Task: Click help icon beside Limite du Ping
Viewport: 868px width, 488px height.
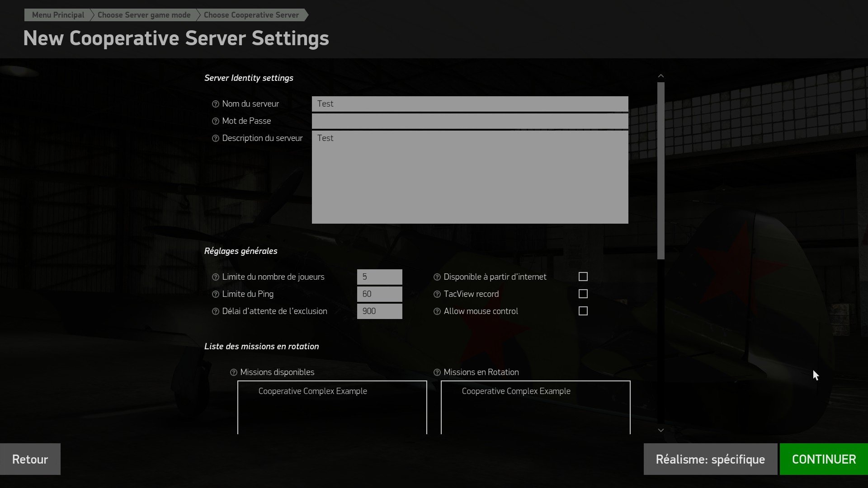Action: coord(216,294)
